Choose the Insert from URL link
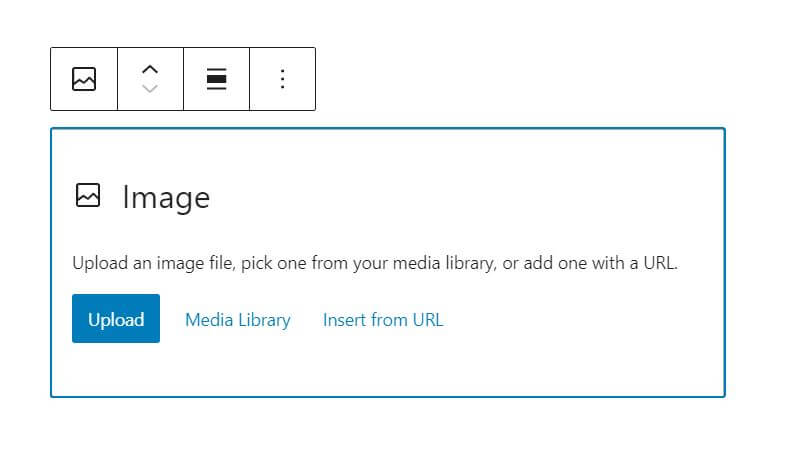Image resolution: width=806 pixels, height=465 pixels. click(383, 320)
